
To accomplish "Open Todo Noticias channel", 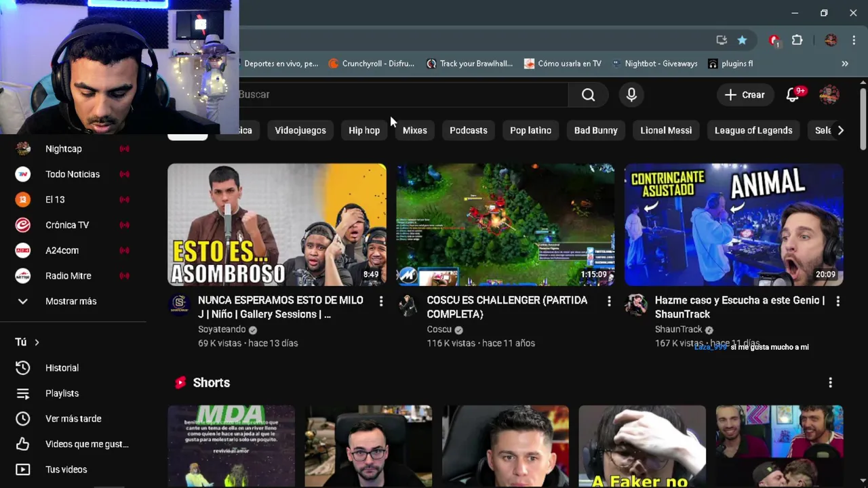I will 73,174.
